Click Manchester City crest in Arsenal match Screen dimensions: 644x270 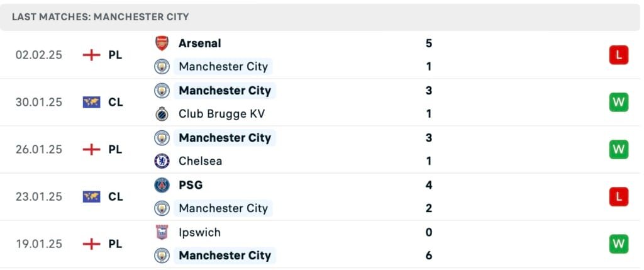click(x=162, y=67)
